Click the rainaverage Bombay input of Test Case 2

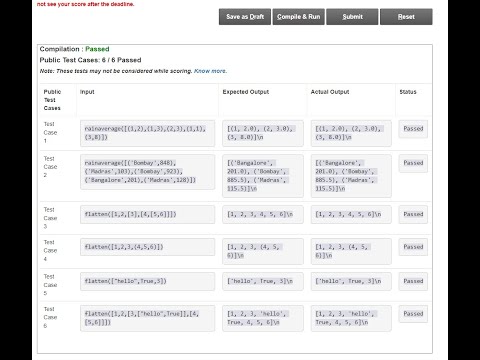click(x=147, y=171)
